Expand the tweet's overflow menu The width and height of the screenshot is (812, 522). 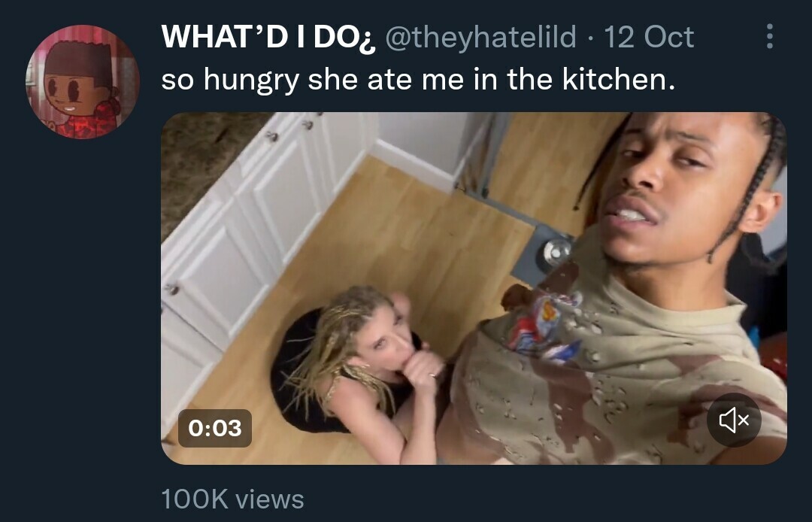769,36
